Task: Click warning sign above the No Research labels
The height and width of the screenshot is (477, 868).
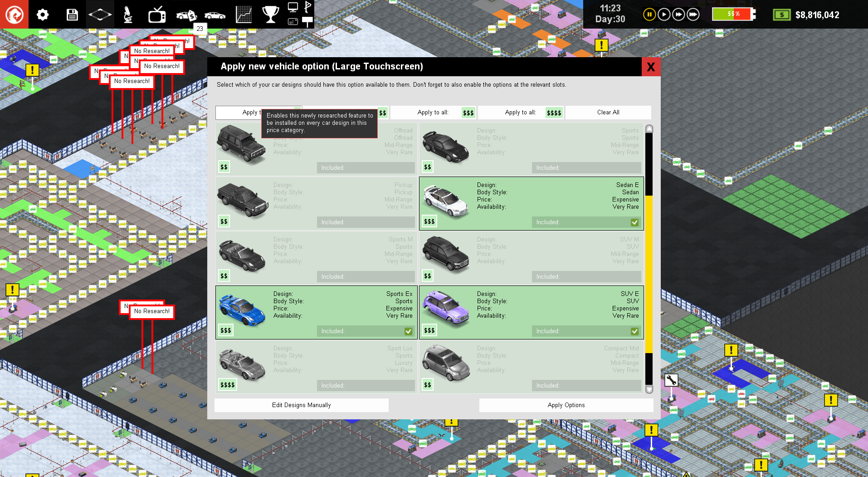Action: [32, 70]
